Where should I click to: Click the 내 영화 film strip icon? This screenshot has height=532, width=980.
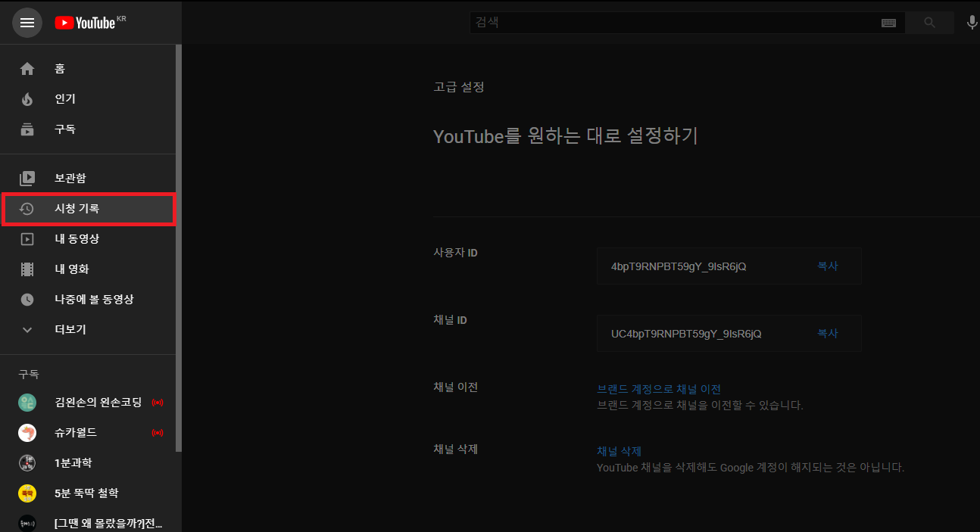(27, 269)
